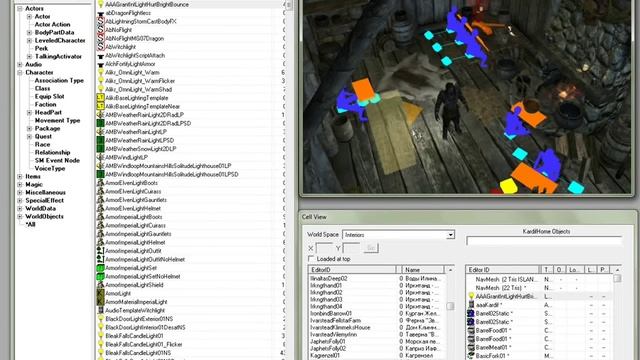
Task: Click the KardifHome Objects filter field
Action: click(x=544, y=241)
